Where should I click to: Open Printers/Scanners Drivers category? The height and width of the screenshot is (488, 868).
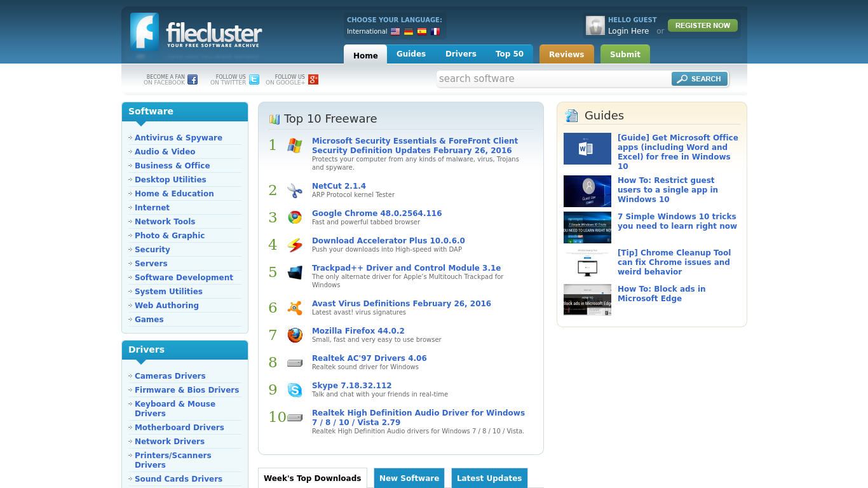[173, 460]
